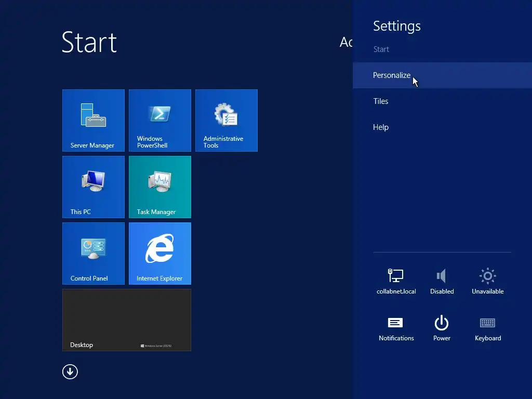Open Administrative Tools tile
The height and width of the screenshot is (399, 532).
[227, 121]
